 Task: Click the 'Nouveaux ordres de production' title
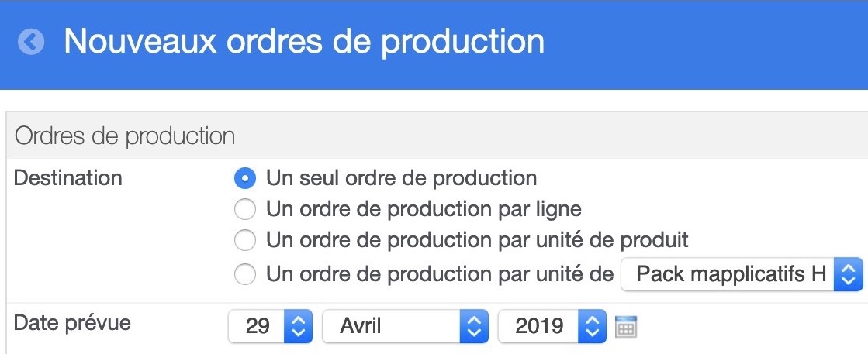(304, 41)
